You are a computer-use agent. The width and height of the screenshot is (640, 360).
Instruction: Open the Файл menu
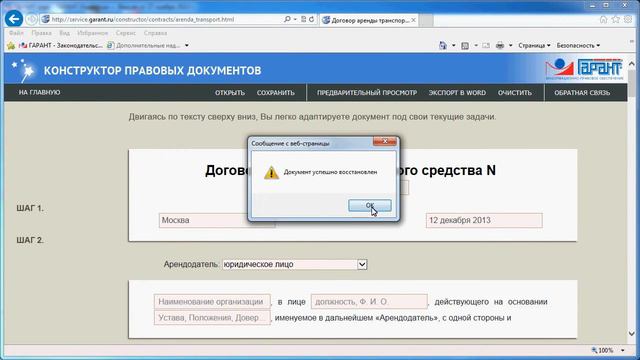[16, 33]
